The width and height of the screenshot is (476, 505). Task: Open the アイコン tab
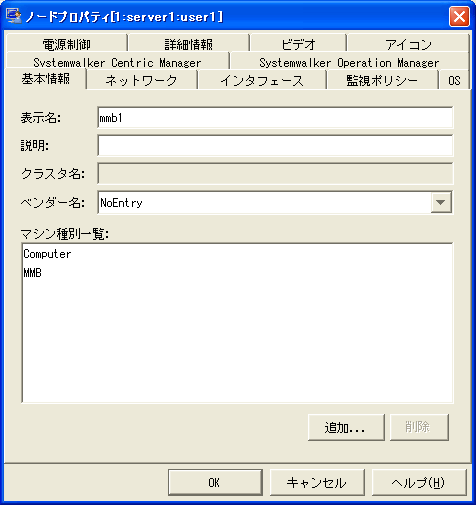[x=408, y=44]
